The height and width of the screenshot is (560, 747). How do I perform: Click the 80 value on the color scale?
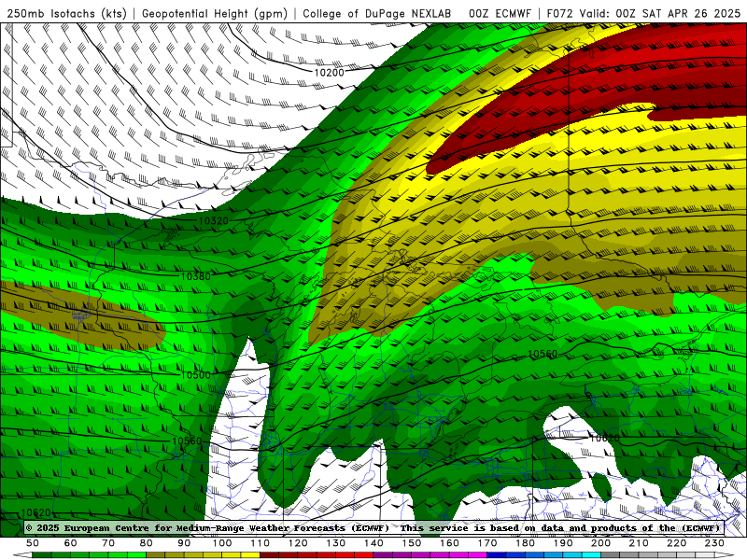tap(147, 543)
